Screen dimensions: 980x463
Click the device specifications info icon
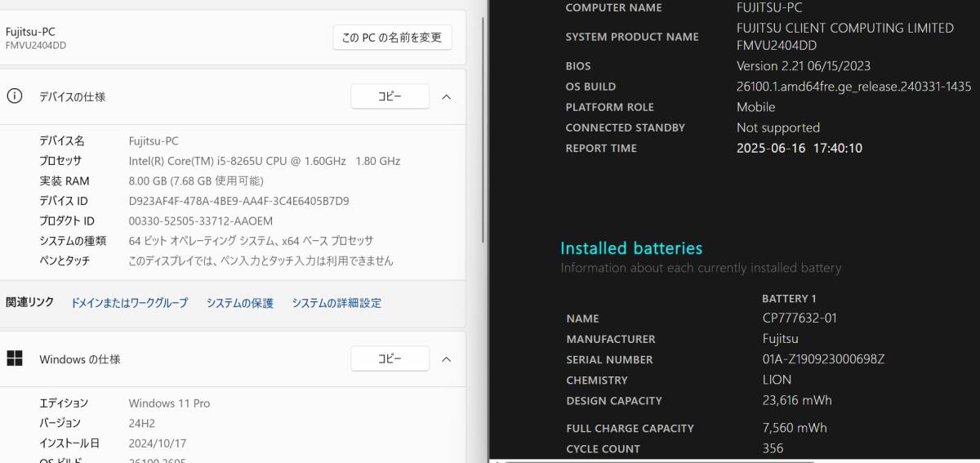coord(15,96)
